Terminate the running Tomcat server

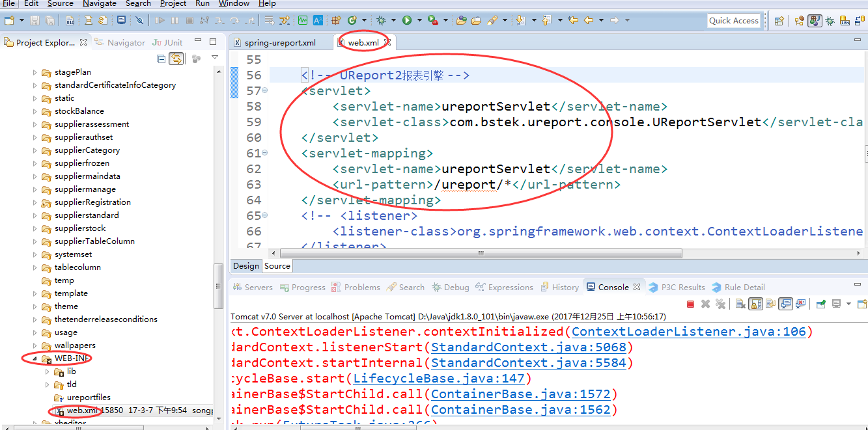(x=691, y=303)
